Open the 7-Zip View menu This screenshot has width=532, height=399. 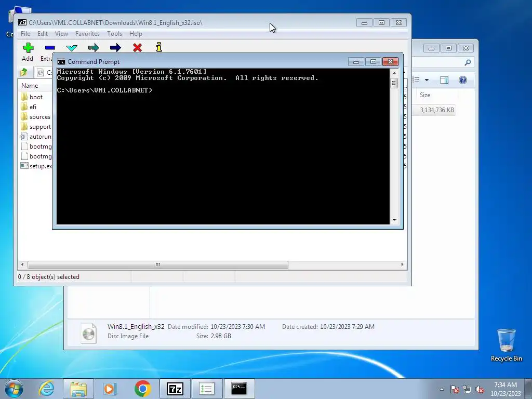[x=61, y=34]
